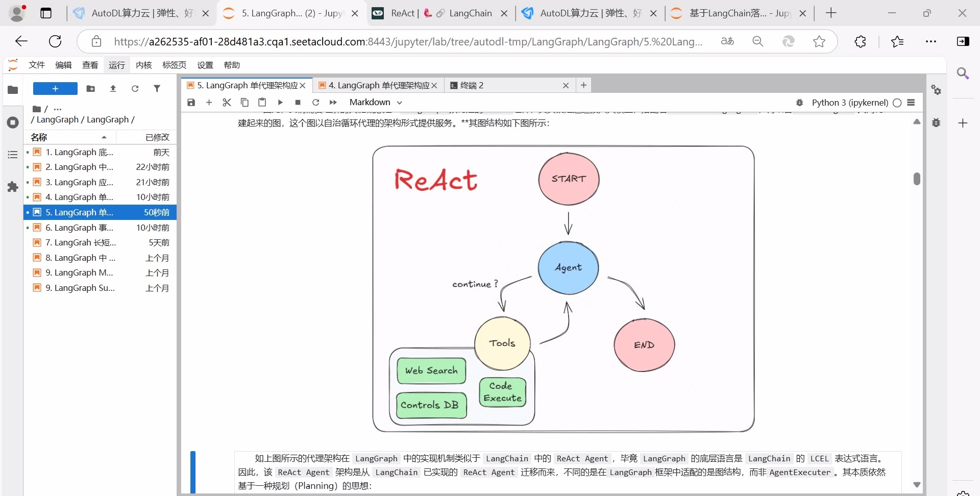Save the current notebook
The height and width of the screenshot is (496, 980).
tap(191, 102)
